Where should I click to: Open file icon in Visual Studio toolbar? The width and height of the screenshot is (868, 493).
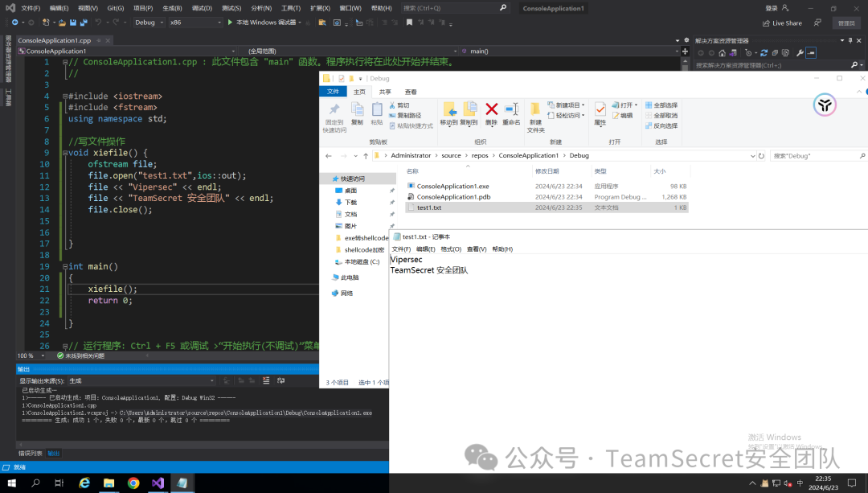click(x=62, y=23)
